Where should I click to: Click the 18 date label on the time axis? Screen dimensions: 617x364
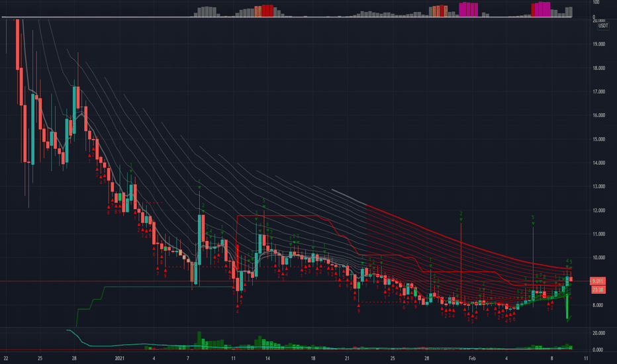pos(313,358)
